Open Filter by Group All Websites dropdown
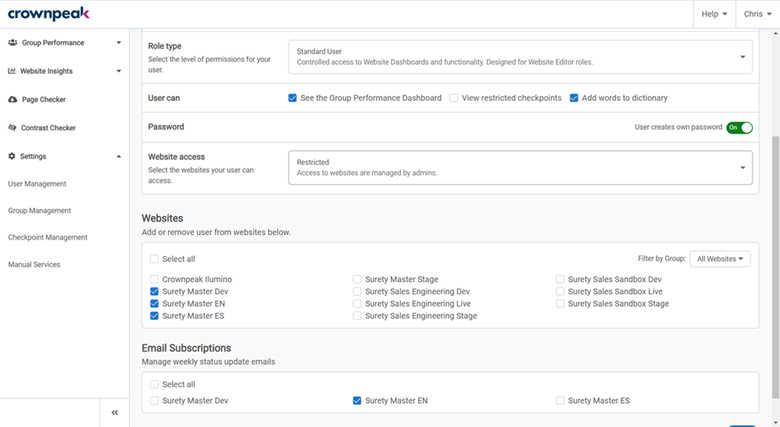The height and width of the screenshot is (427, 780). click(x=720, y=259)
